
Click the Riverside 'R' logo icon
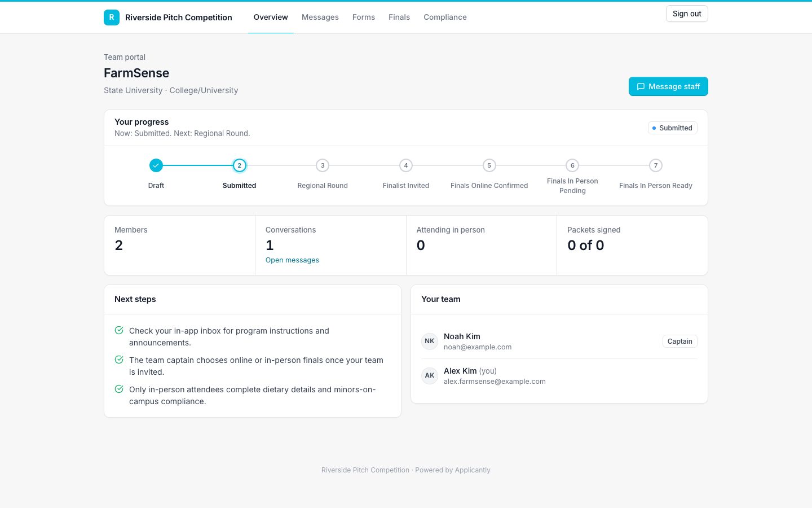coord(112,17)
